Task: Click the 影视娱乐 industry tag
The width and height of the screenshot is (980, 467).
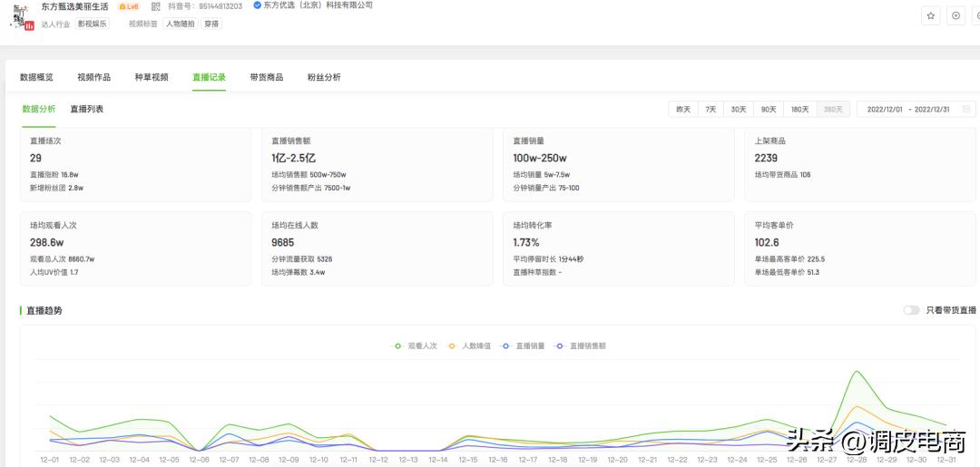Action: 92,24
